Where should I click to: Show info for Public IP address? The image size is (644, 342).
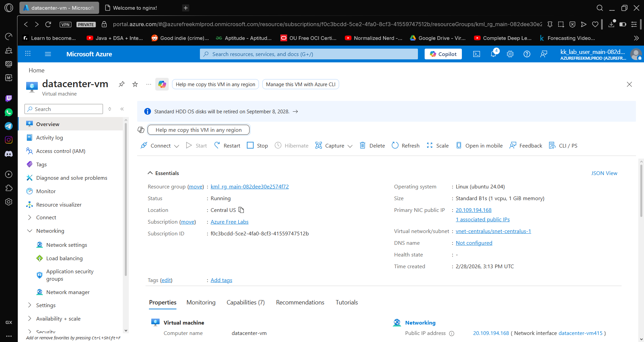[452, 333]
